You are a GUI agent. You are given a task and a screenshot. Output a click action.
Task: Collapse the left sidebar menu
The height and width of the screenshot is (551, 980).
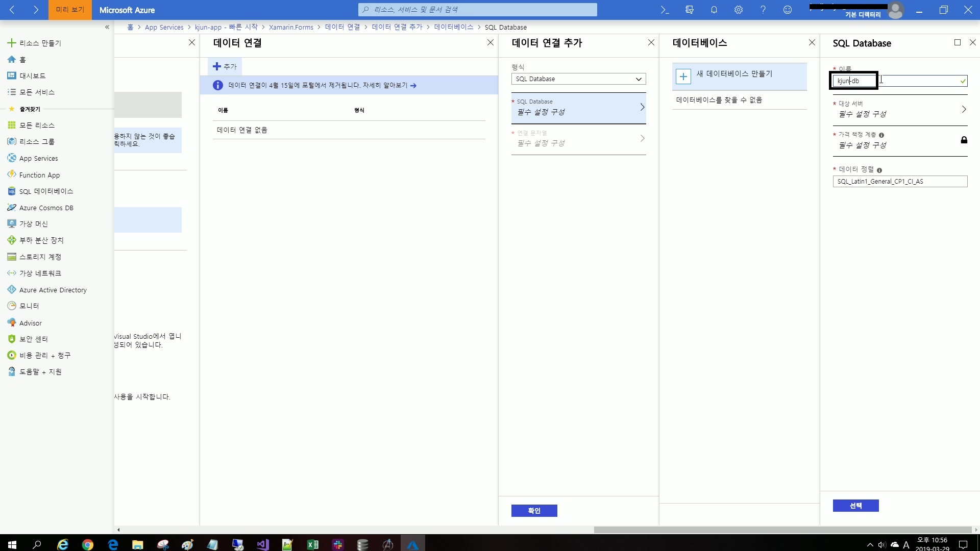[107, 27]
